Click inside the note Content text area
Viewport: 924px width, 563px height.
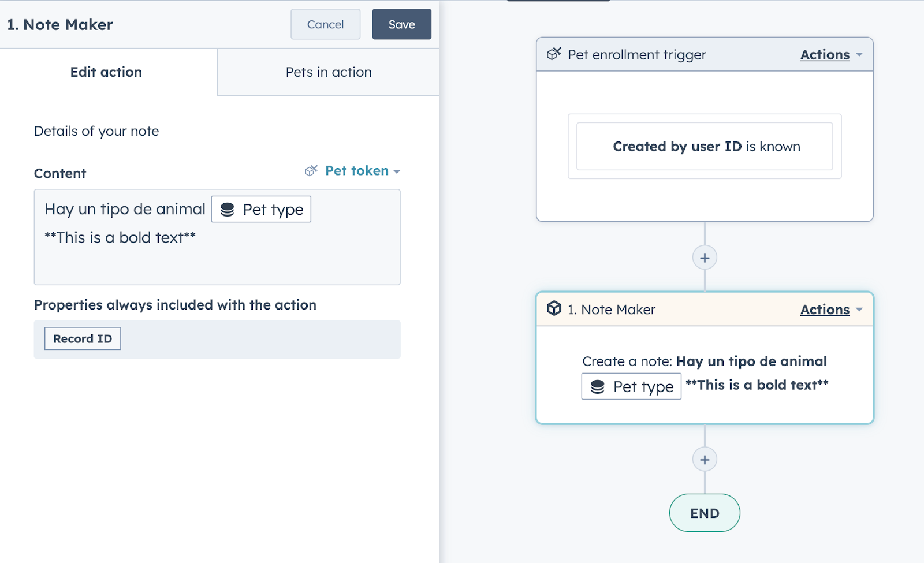coord(217,260)
